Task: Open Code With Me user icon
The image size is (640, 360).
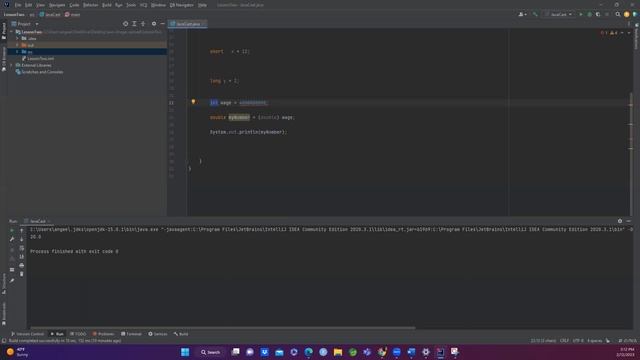Action: point(522,14)
